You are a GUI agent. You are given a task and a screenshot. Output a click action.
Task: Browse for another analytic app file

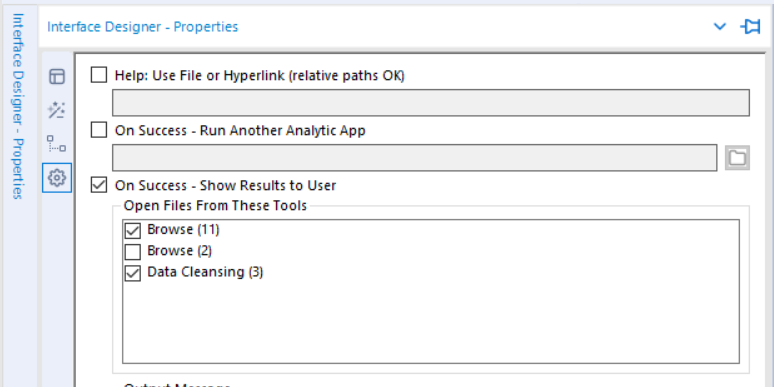point(737,158)
